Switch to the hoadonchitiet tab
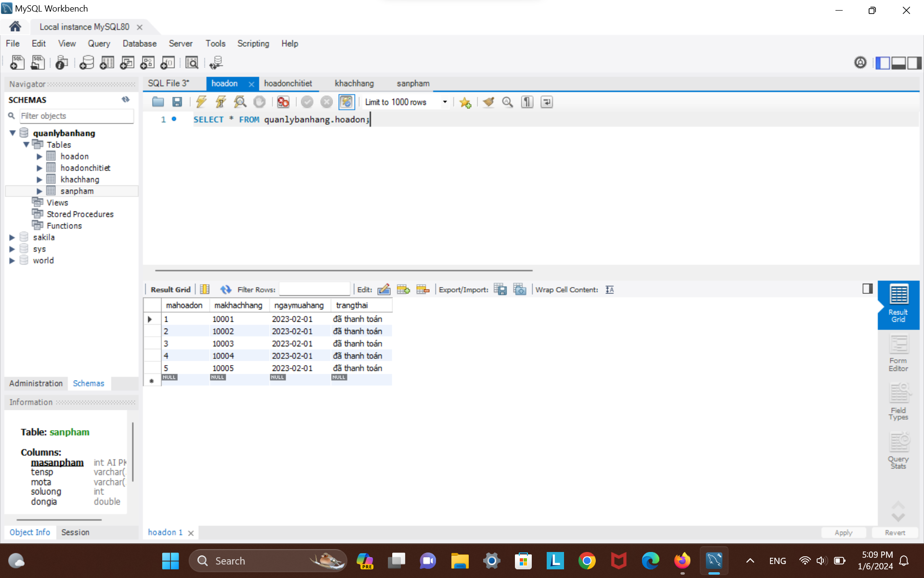924x578 pixels. click(288, 83)
